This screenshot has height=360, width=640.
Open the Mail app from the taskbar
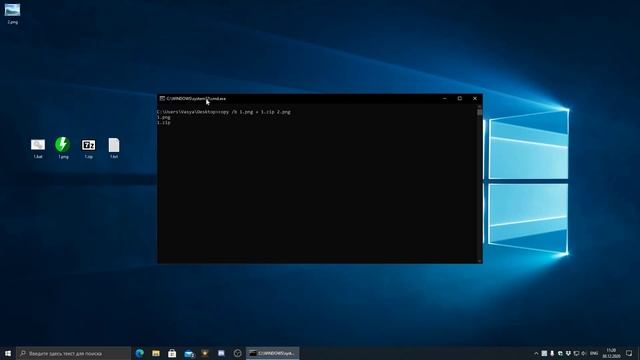click(189, 353)
